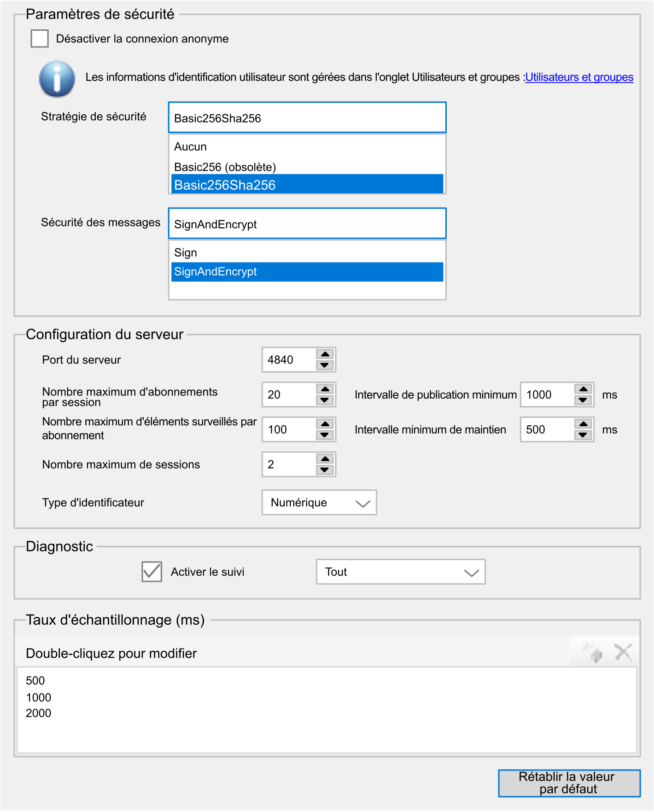Open the Type d'identificateur Numérique dropdown
Image resolution: width=654 pixels, height=812 pixels.
point(319,502)
